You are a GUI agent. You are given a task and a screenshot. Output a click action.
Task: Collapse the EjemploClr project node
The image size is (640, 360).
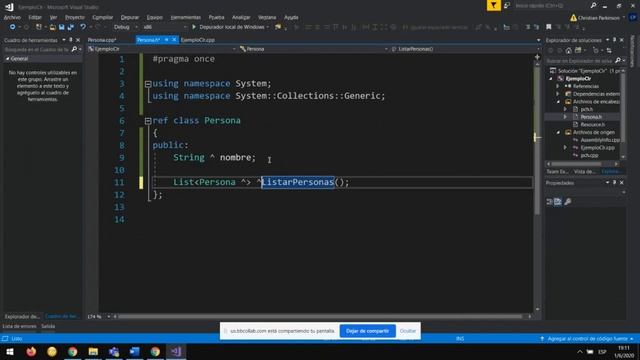(x=551, y=79)
